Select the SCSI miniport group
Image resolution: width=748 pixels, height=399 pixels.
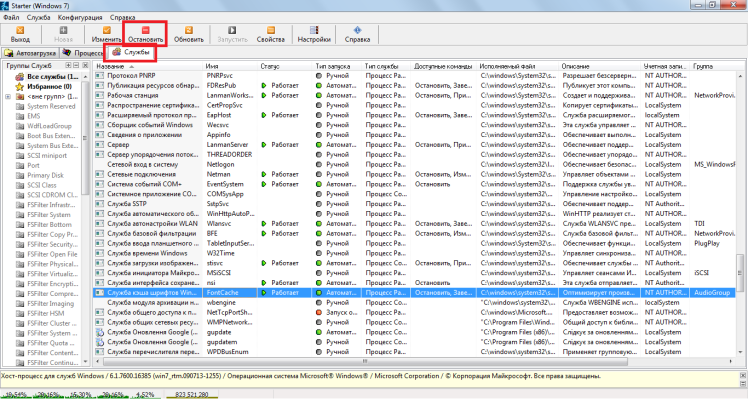(x=42, y=156)
